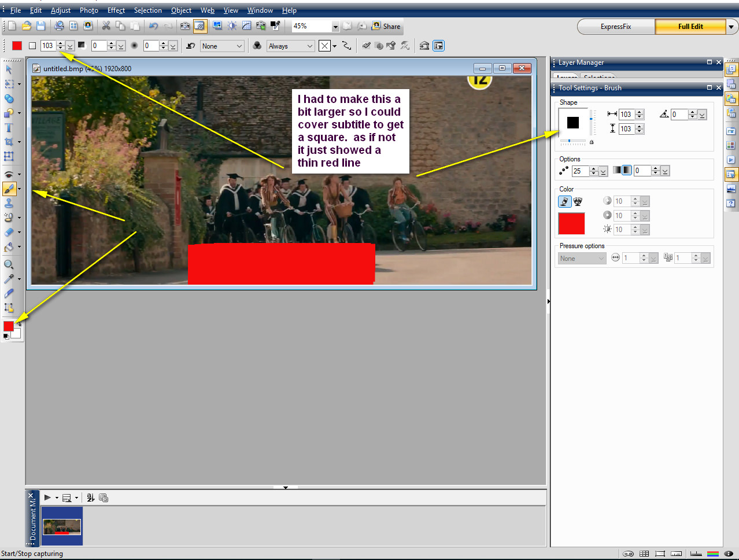Screen dimensions: 739x560
Task: Click the brightness sun icon in toolbar
Action: pyautogui.click(x=232, y=26)
